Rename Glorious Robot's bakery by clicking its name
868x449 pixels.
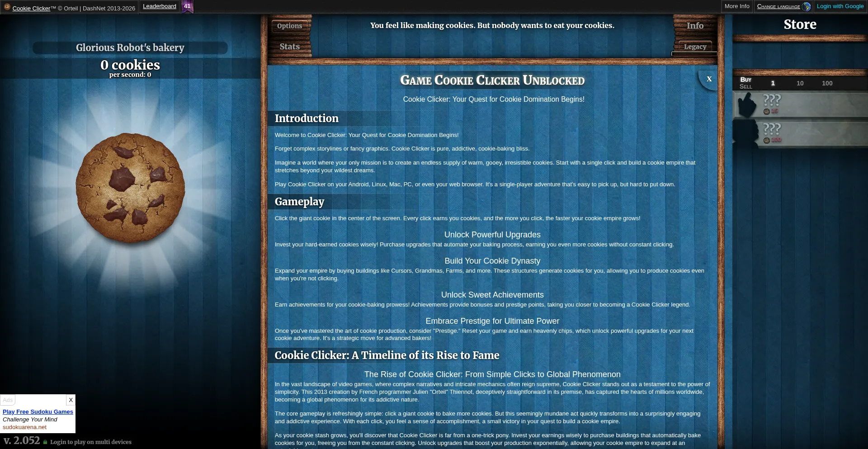pos(130,47)
